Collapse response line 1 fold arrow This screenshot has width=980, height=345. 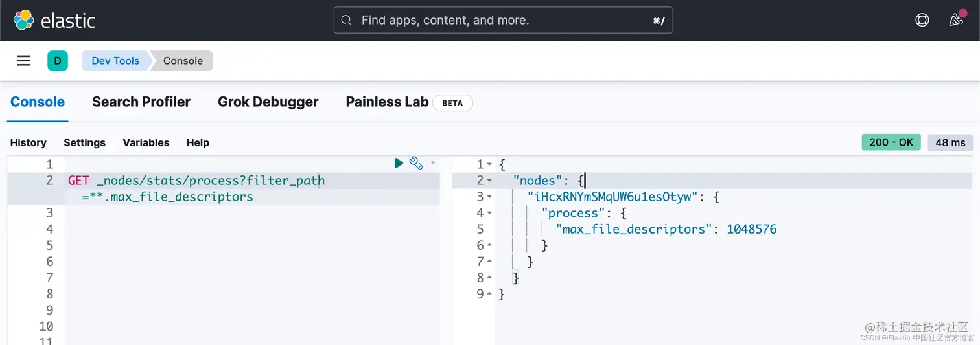coord(489,164)
